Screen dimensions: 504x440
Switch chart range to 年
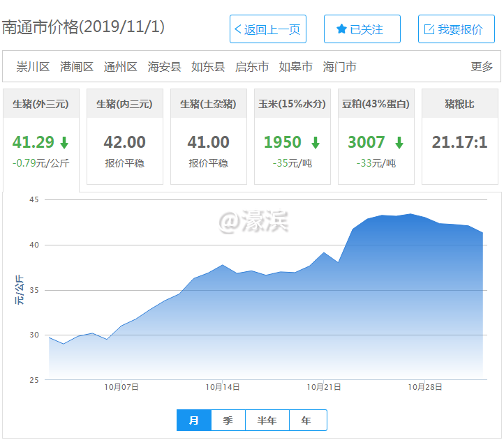point(306,420)
